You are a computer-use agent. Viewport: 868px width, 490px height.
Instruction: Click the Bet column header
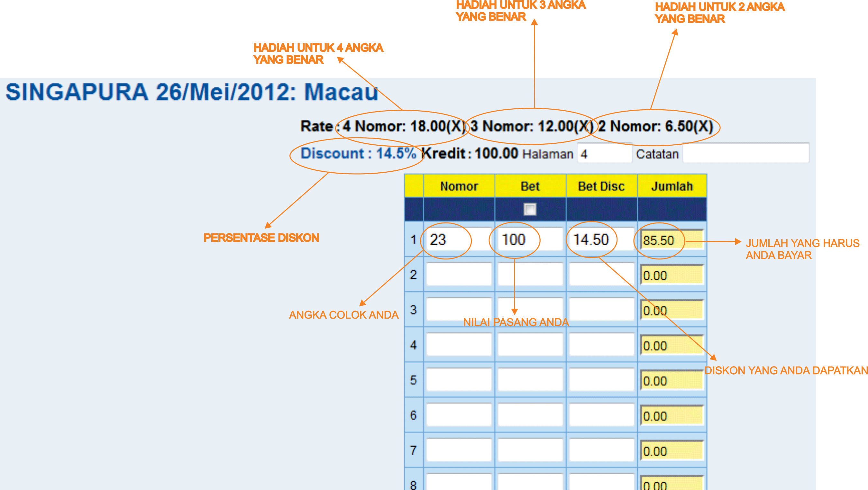(530, 186)
